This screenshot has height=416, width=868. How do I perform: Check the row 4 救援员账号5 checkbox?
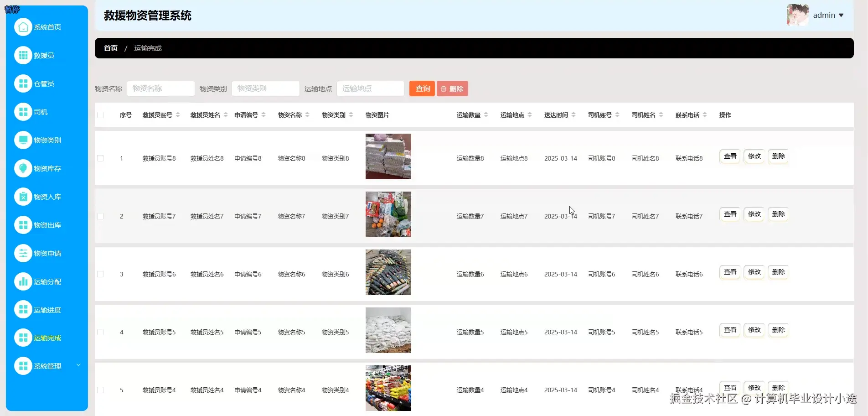coord(100,332)
